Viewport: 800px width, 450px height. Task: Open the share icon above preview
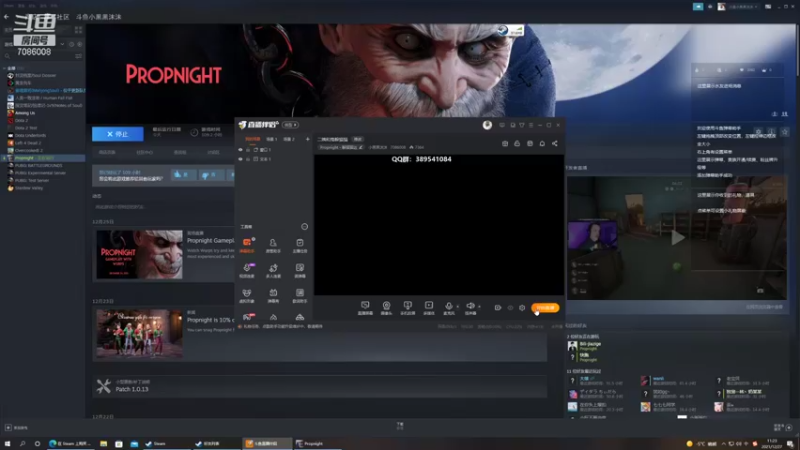(555, 144)
